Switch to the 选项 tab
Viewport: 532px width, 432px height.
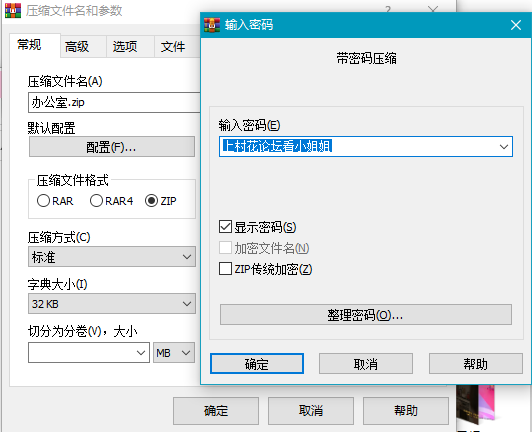tap(125, 46)
